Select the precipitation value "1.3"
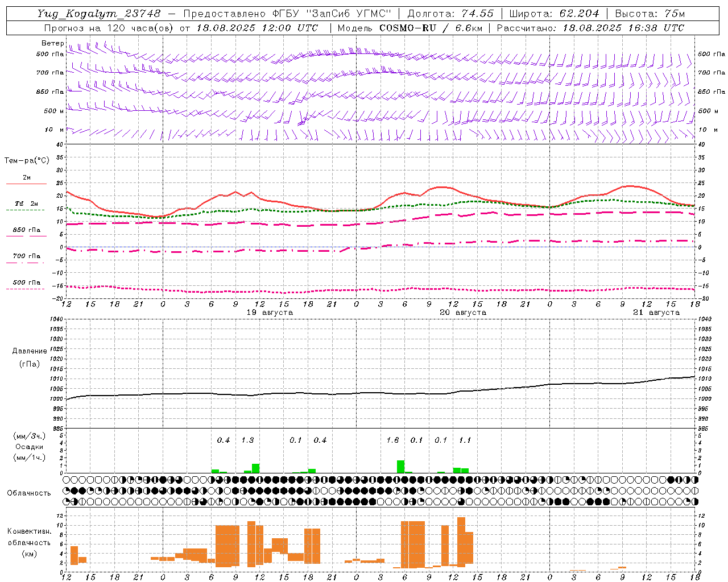The height and width of the screenshot is (582, 728). tap(247, 440)
